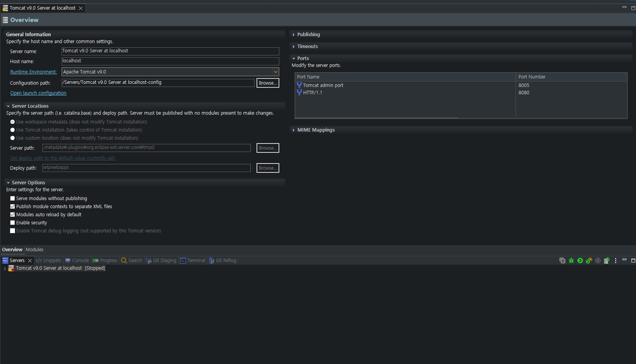
Task: Enable Serve modules without publishing
Action: tap(13, 199)
